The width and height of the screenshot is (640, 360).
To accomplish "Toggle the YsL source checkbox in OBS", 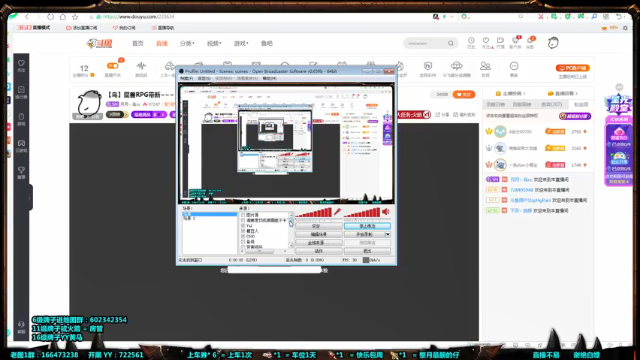I will pos(243,225).
